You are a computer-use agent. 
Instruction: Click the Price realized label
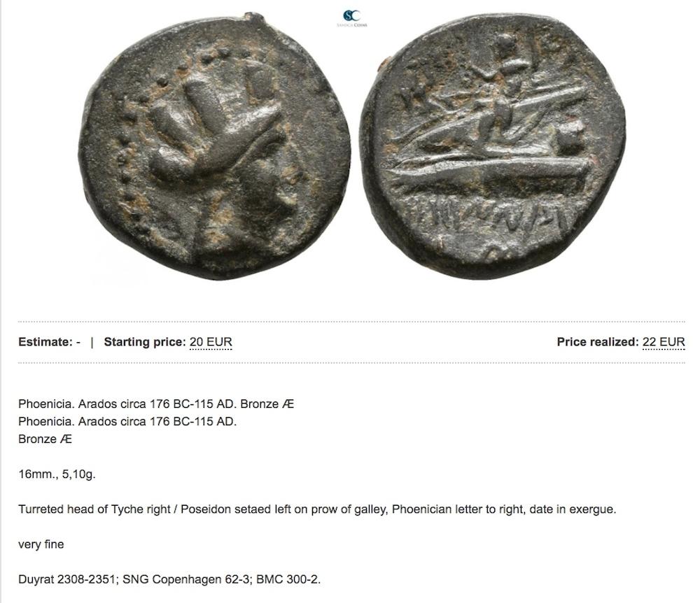[598, 342]
